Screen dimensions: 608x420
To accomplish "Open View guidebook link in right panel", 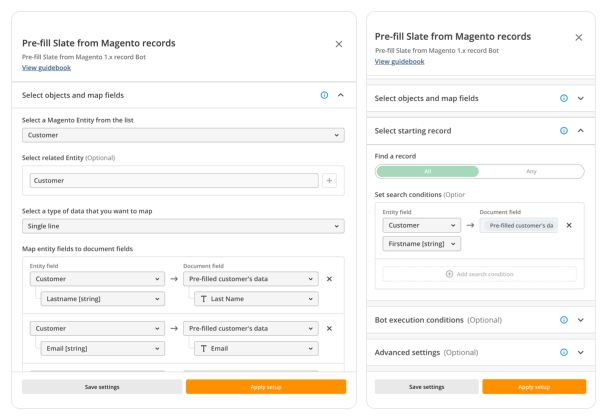I will point(399,62).
